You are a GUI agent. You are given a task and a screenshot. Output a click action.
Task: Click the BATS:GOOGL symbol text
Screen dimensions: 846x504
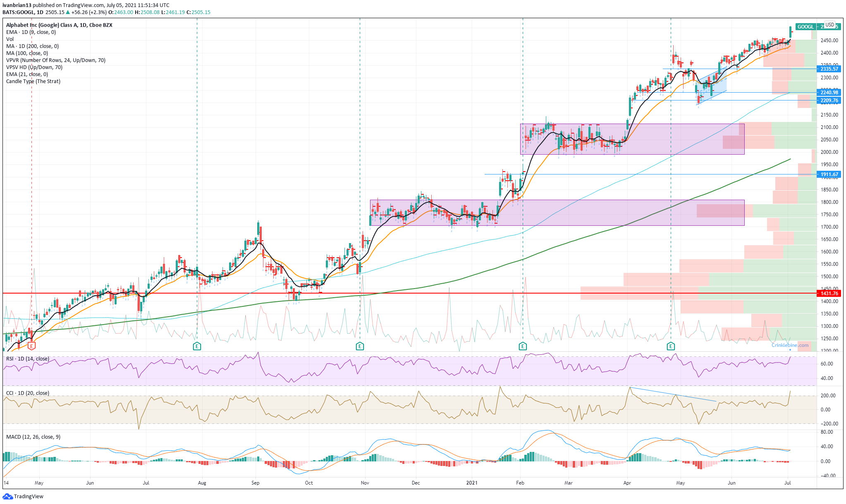(18, 12)
